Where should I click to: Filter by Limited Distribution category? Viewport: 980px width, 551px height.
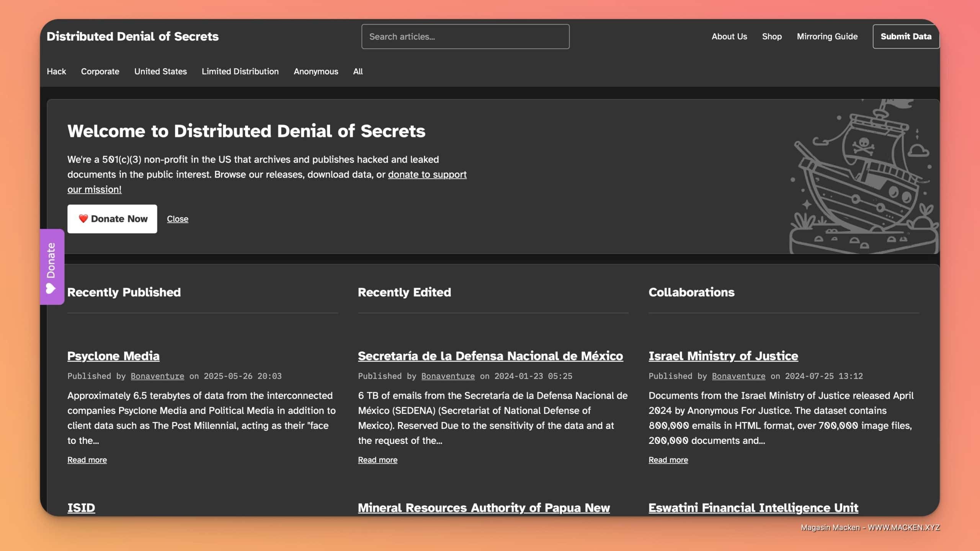(x=240, y=71)
